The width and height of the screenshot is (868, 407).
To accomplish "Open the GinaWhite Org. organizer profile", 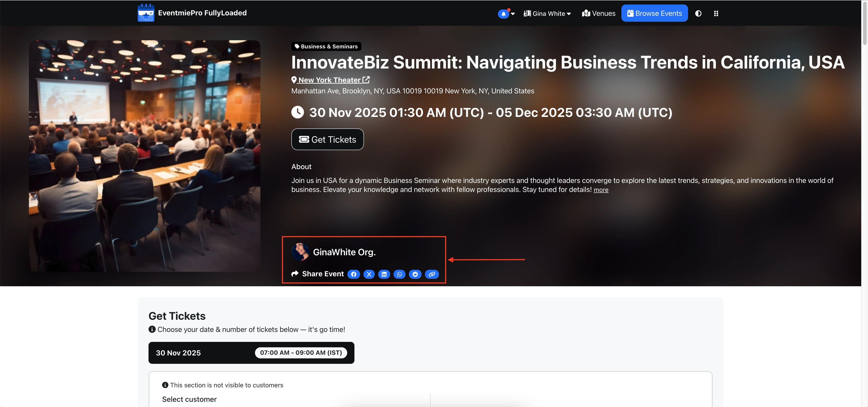I will coord(344,252).
